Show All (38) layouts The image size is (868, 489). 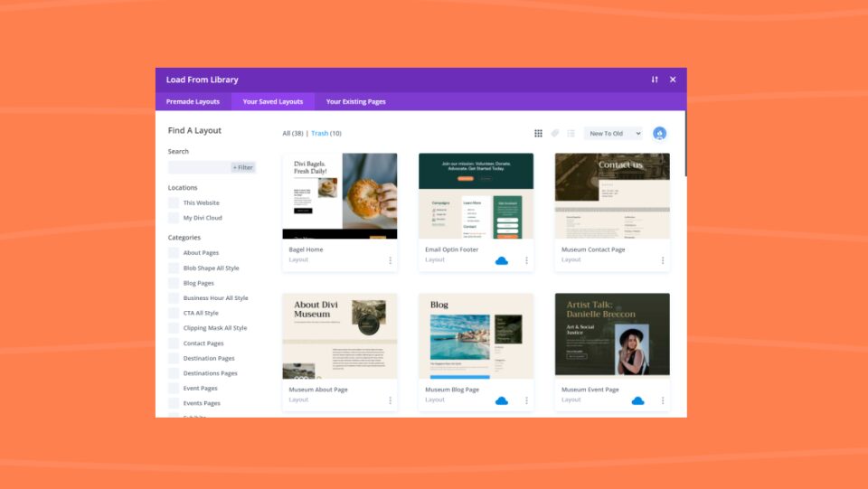pyautogui.click(x=293, y=133)
